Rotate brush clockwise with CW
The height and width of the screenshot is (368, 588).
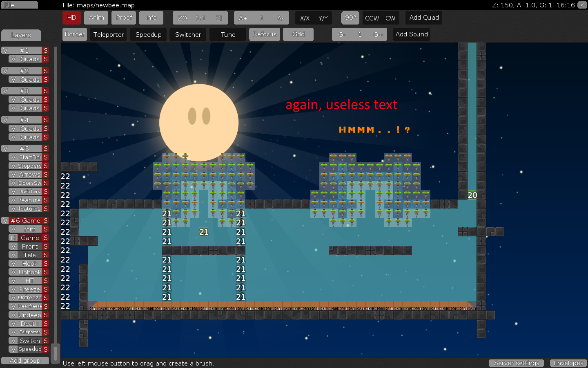pos(390,18)
